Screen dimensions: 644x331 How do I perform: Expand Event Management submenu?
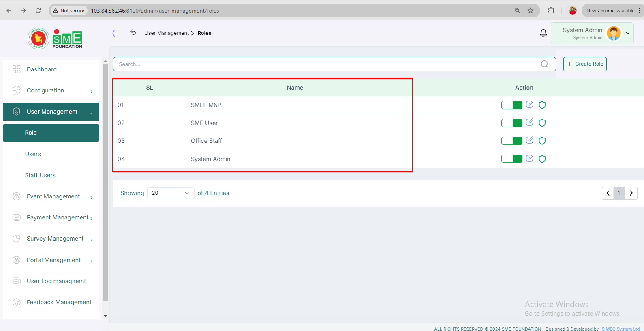tap(51, 196)
